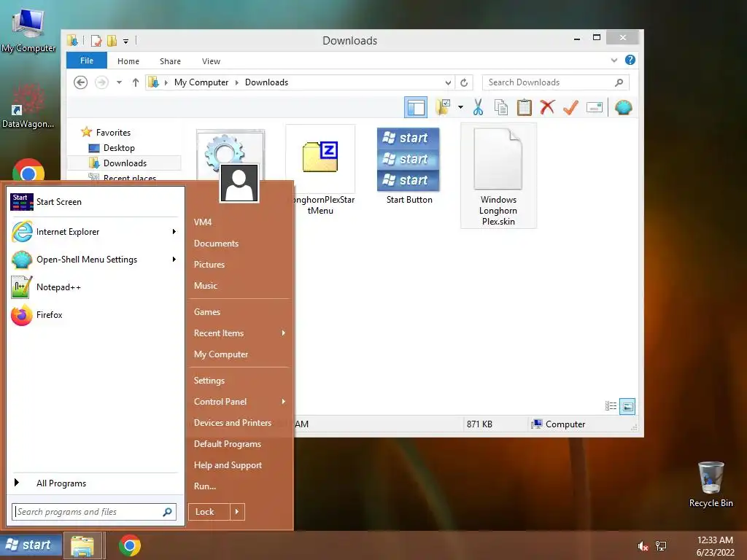Click the Lock button

(x=209, y=512)
